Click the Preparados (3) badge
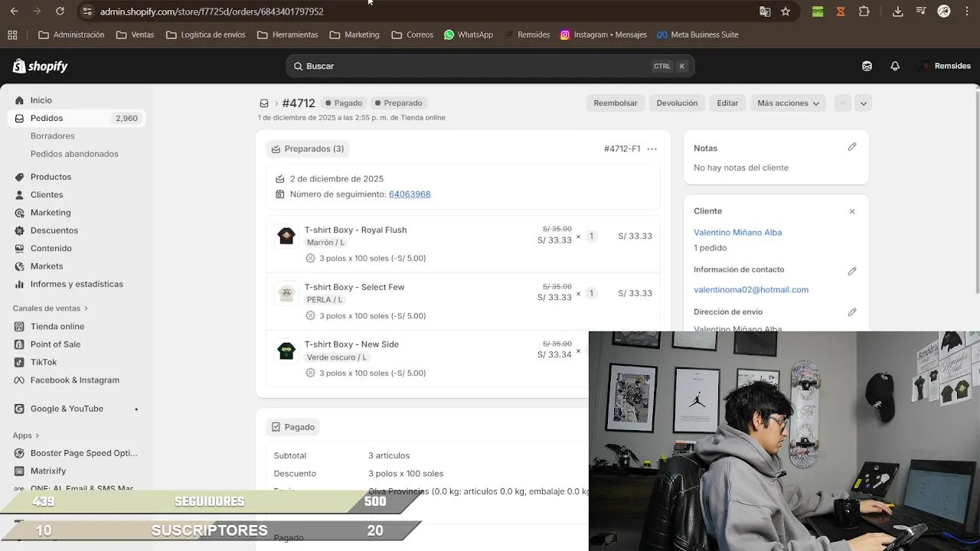This screenshot has width=980, height=551. pyautogui.click(x=308, y=149)
